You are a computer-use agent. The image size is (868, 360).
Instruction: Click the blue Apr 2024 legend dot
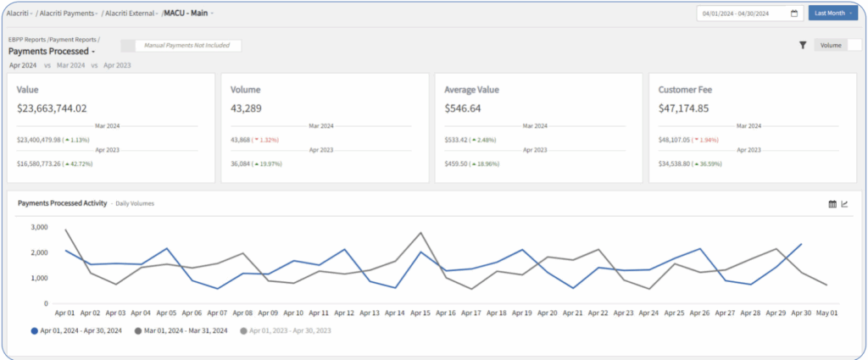[x=34, y=330]
